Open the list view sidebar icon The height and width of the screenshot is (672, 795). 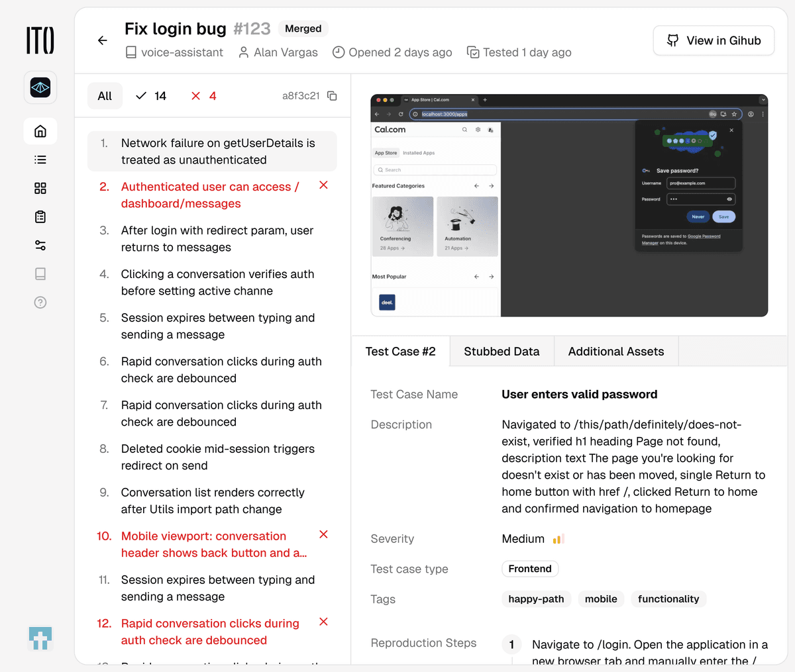coord(40,160)
